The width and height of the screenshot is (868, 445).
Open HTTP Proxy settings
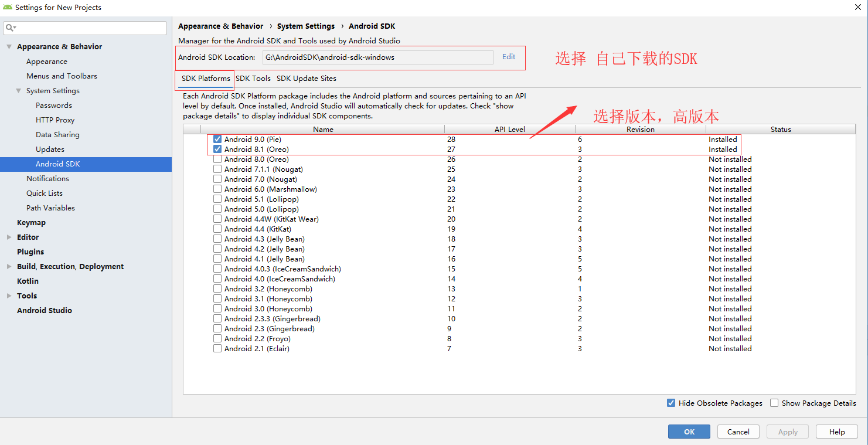pos(56,120)
